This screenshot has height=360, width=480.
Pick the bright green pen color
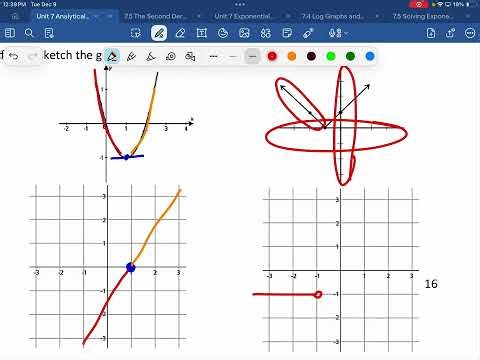pyautogui.click(x=331, y=56)
